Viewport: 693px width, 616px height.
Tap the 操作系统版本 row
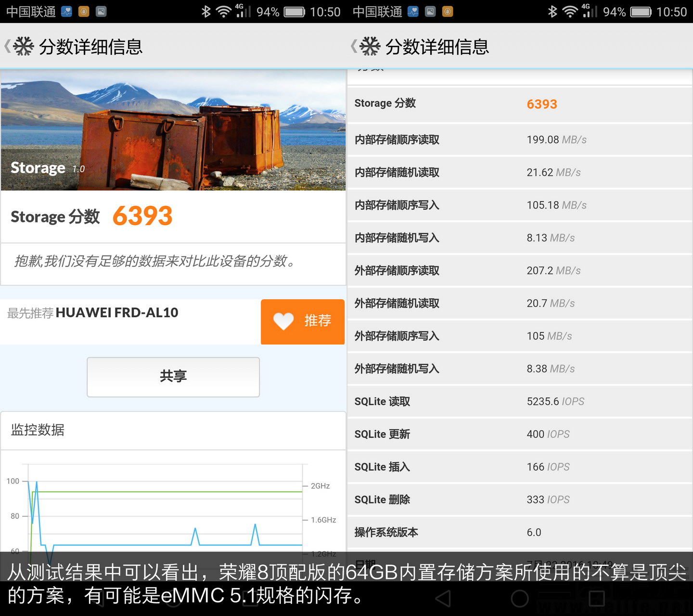point(520,532)
